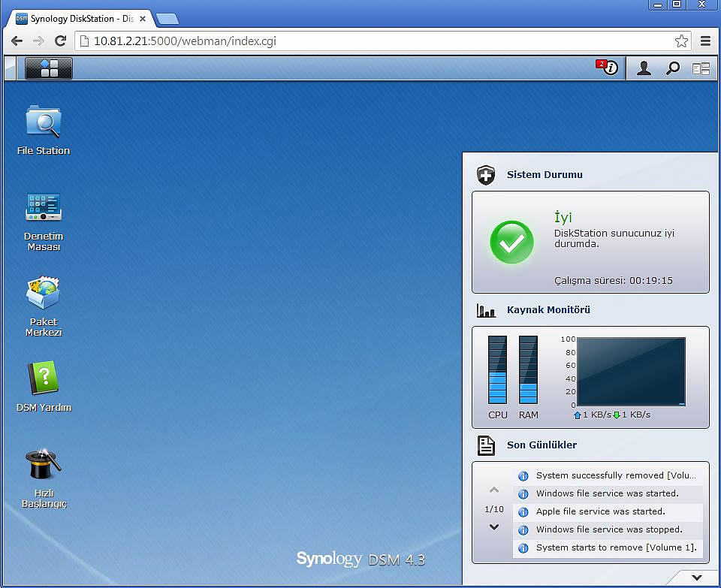Click the address bar URL field
Image resolution: width=721 pixels, height=588 pixels.
(376, 41)
